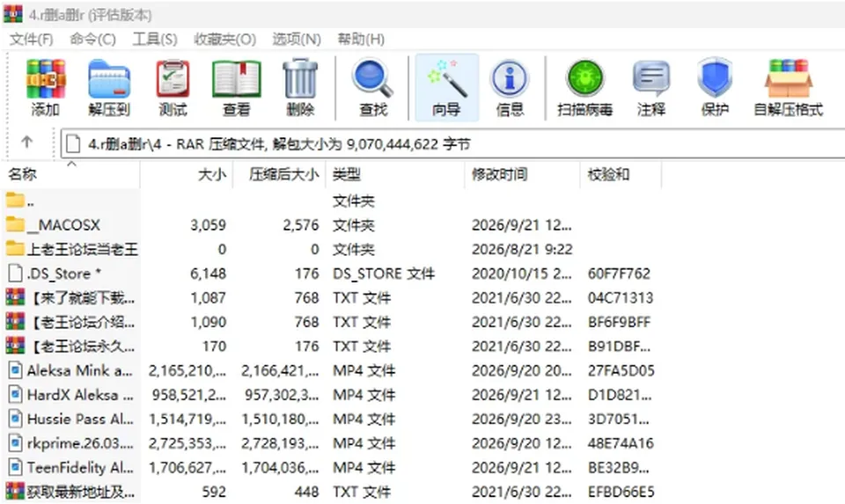
Task: Select the rkprime.26.03 MP4 file icon
Action: (x=15, y=443)
